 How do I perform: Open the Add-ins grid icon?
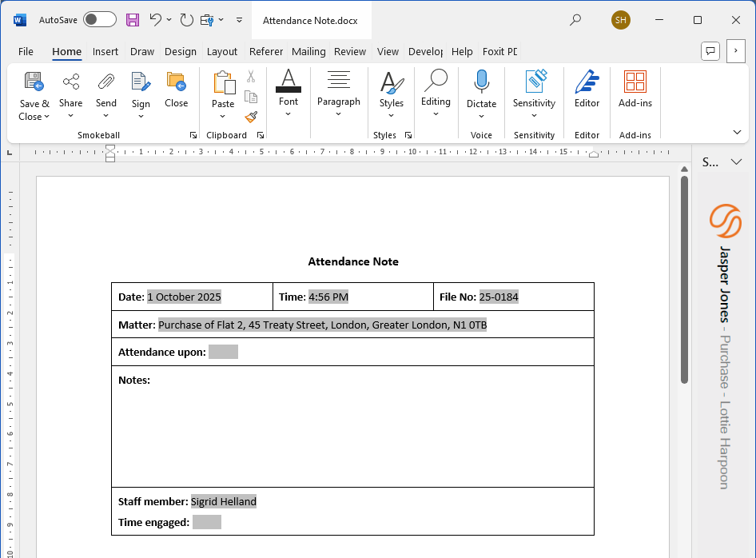(x=635, y=82)
